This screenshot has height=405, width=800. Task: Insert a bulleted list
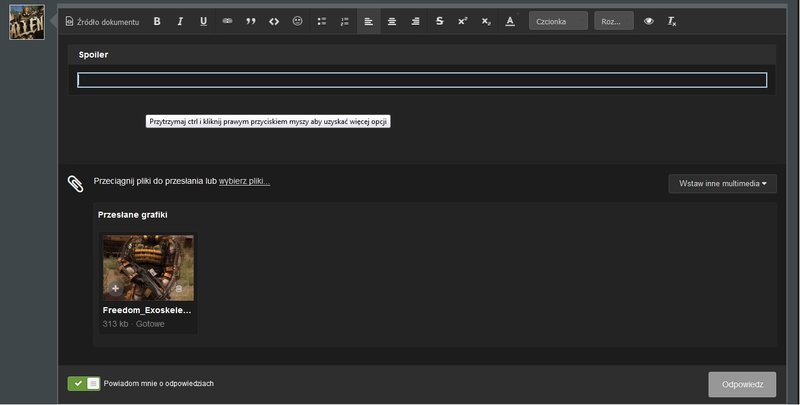tap(321, 21)
